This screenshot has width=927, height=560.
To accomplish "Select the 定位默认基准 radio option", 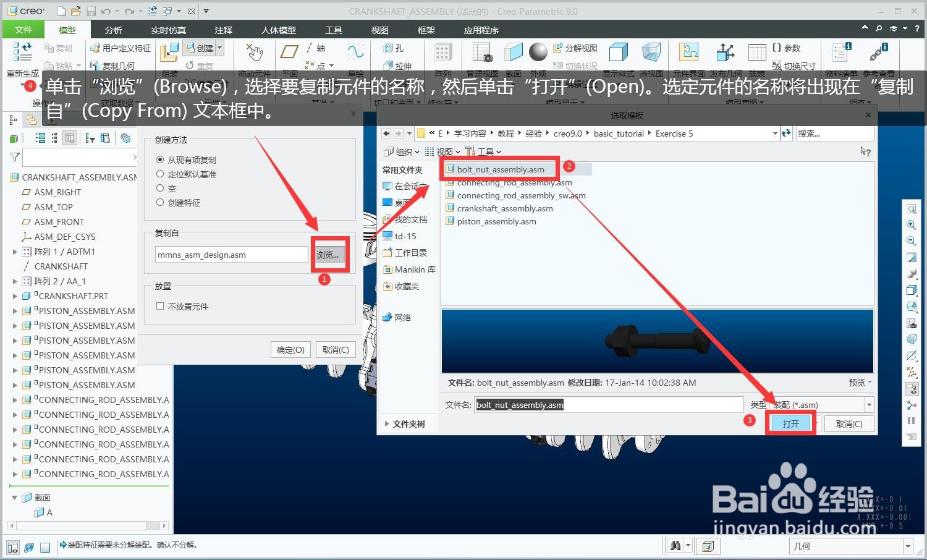I will 160,174.
